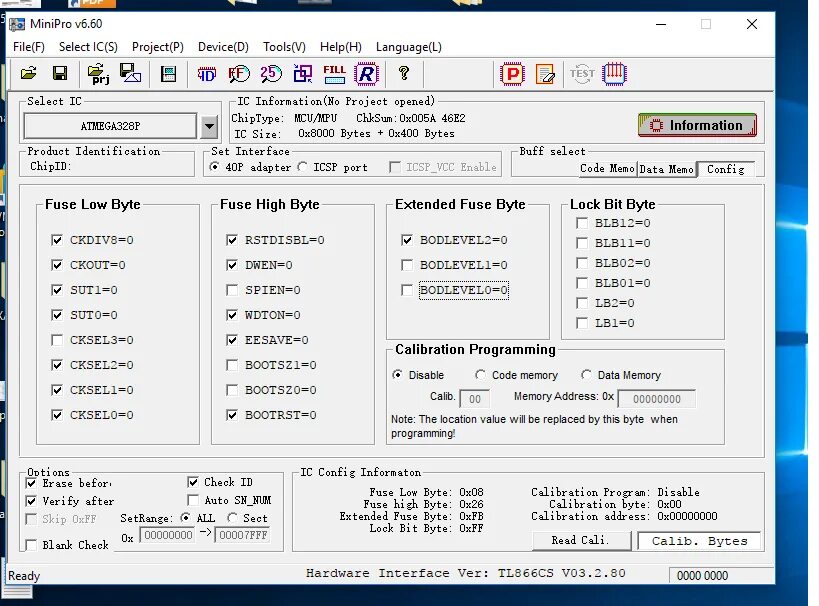Toggle the Erase before option
Image resolution: width=819 pixels, height=606 pixels.
click(31, 483)
